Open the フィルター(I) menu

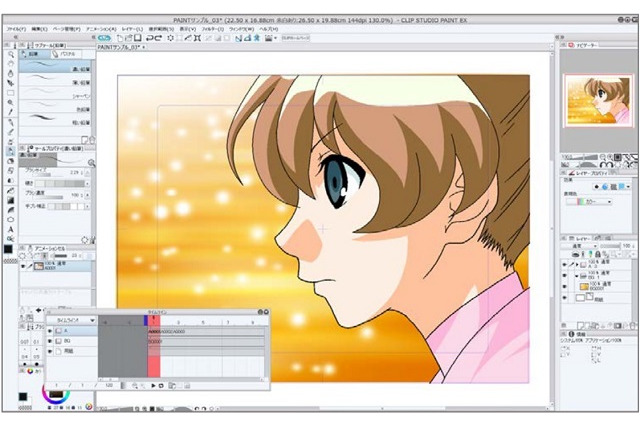[x=212, y=29]
